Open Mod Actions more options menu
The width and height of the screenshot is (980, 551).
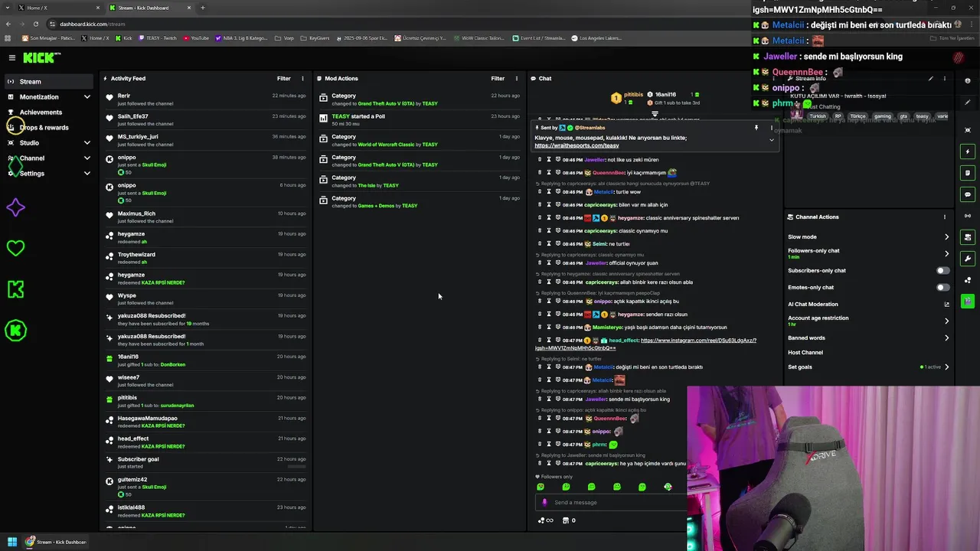pyautogui.click(x=517, y=78)
